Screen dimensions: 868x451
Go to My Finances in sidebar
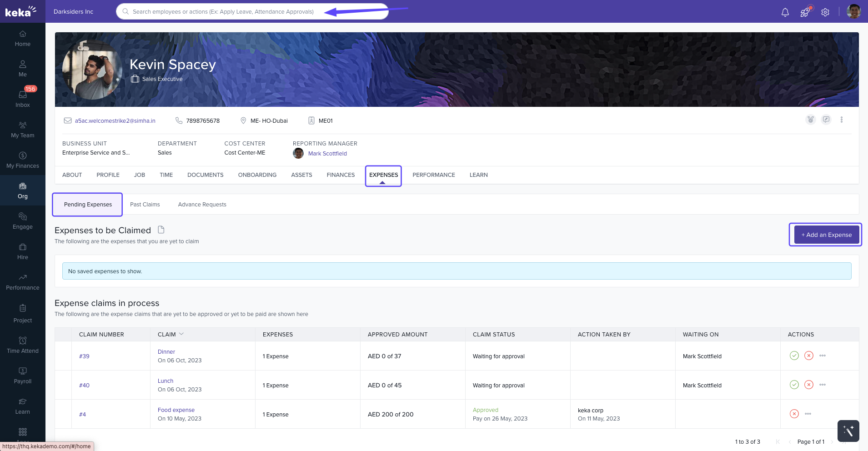click(x=23, y=160)
